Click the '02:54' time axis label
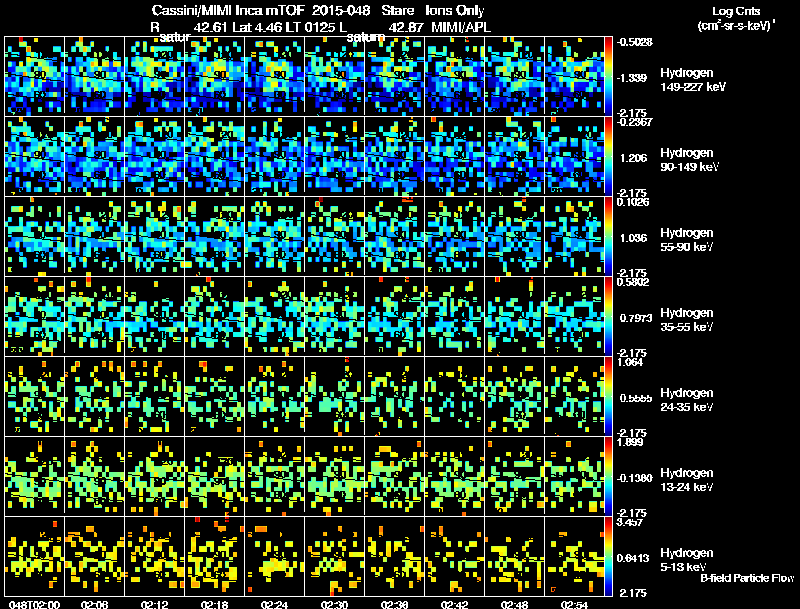Image resolution: width=800 pixels, height=609 pixels. [x=574, y=605]
